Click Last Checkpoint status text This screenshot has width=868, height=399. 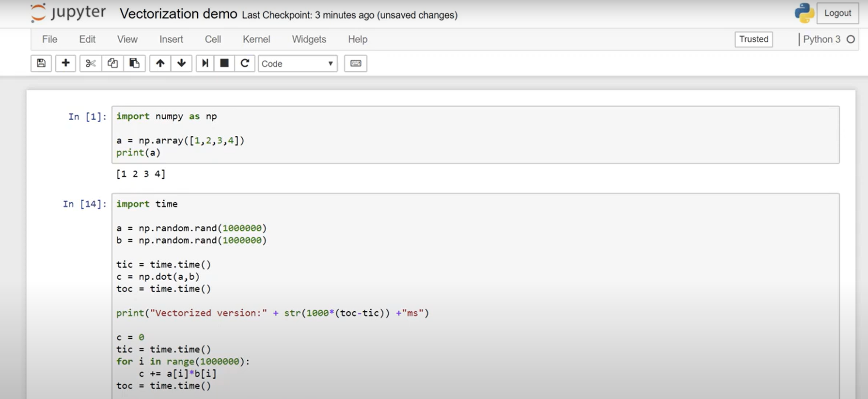(x=349, y=15)
